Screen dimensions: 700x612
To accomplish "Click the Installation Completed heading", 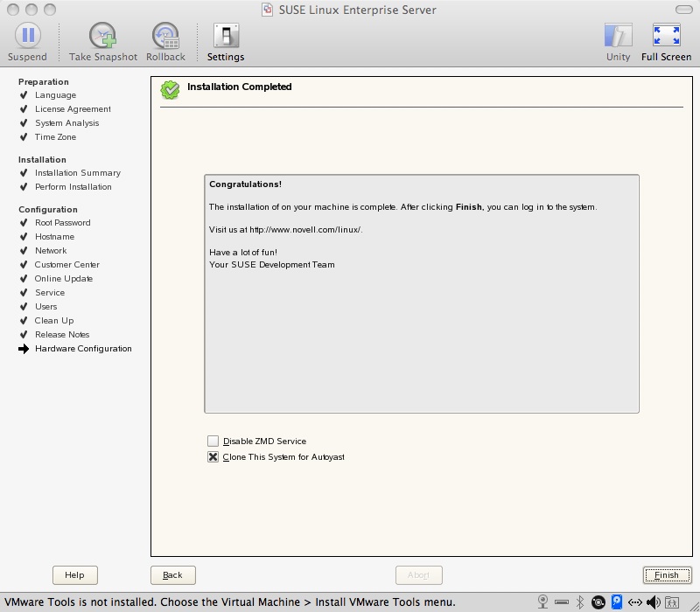I will tap(239, 87).
